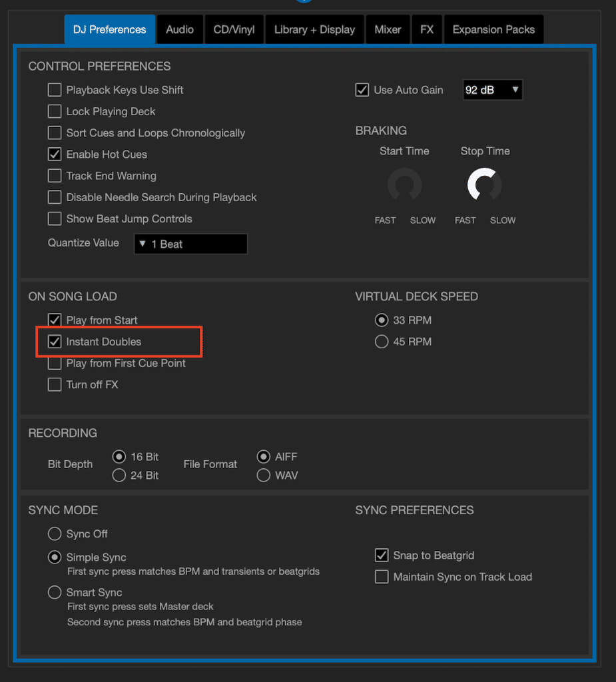Uncheck Enable Hot Cues

pos(54,154)
